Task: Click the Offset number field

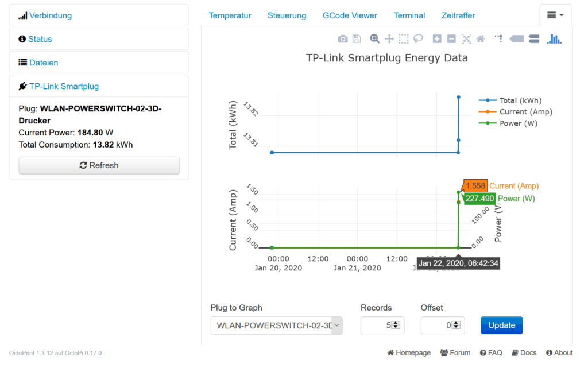Action: [443, 325]
